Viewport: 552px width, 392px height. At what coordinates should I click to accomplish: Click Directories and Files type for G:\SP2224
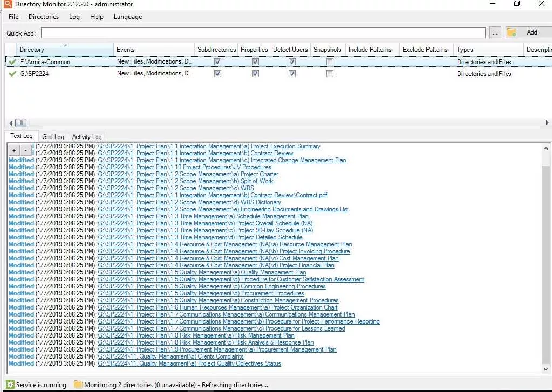pos(484,74)
